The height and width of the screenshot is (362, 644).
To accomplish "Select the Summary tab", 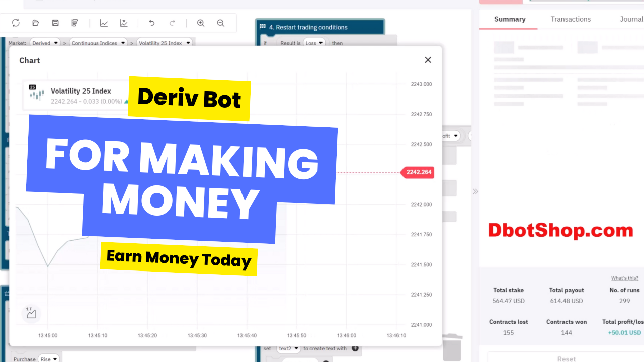I will pyautogui.click(x=510, y=19).
